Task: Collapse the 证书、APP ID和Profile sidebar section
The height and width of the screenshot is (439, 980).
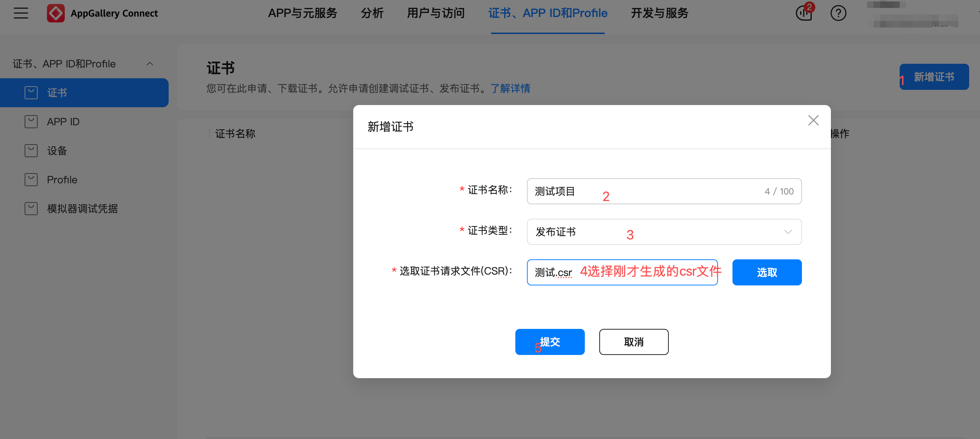Action: click(x=149, y=64)
